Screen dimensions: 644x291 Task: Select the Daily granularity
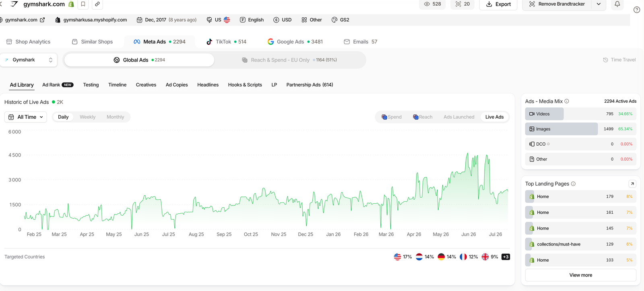[63, 117]
